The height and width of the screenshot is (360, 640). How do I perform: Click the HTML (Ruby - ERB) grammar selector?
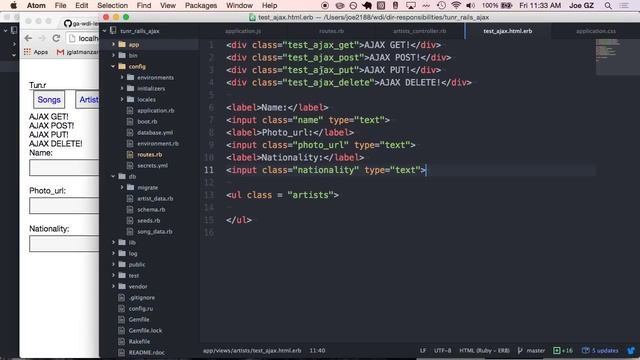coord(484,350)
